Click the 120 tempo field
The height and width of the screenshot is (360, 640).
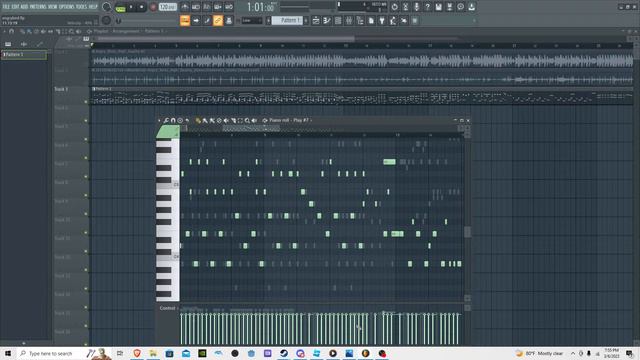(168, 7)
